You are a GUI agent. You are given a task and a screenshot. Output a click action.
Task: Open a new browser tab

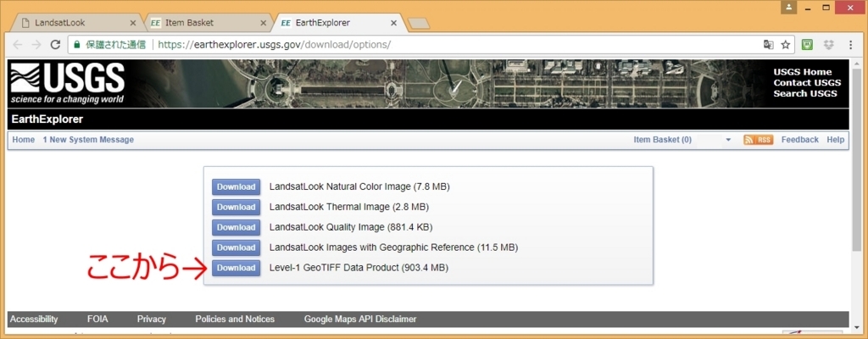point(419,23)
